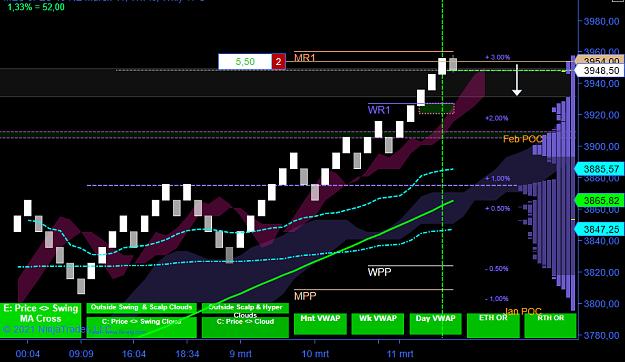This screenshot has height=362, width=625.
Task: Click the -0.50% level label
Action: pos(497,269)
